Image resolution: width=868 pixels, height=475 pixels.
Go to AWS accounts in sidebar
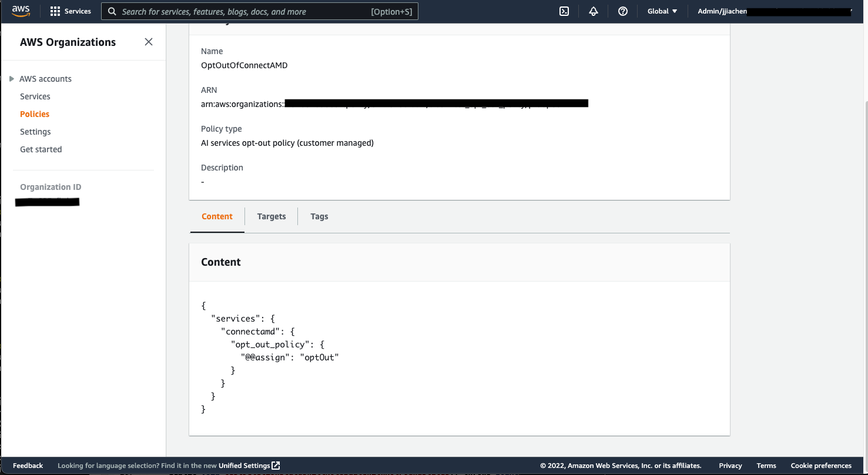pyautogui.click(x=45, y=79)
